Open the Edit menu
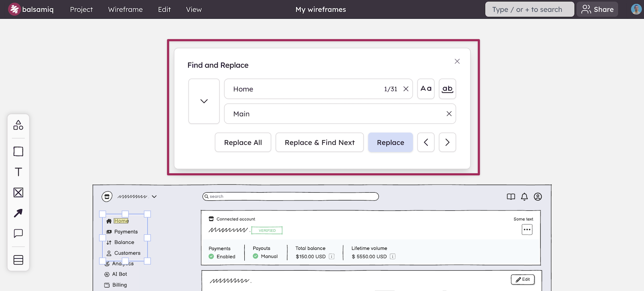This screenshot has width=644, height=291. tap(164, 9)
